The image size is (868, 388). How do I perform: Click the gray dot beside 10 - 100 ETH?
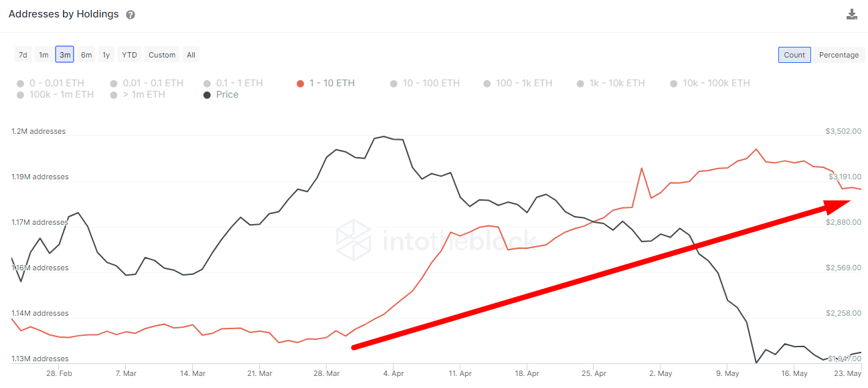pos(394,84)
